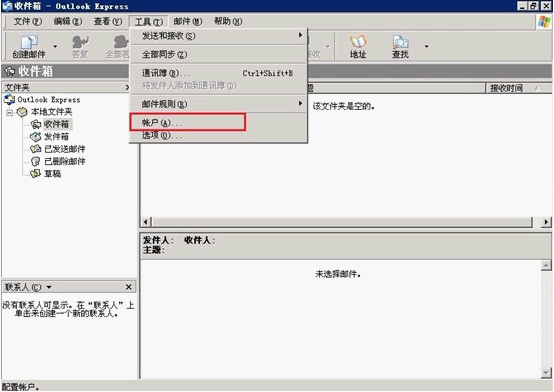Image resolution: width=554 pixels, height=392 pixels.
Task: Click the Windows logo in the menu bar corner
Action: click(544, 22)
